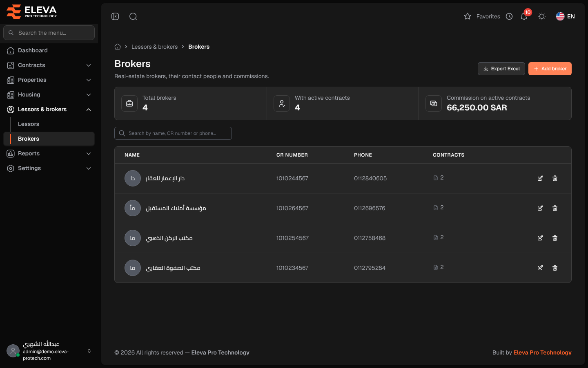588x368 pixels.
Task: Toggle light and dark theme
Action: click(542, 16)
